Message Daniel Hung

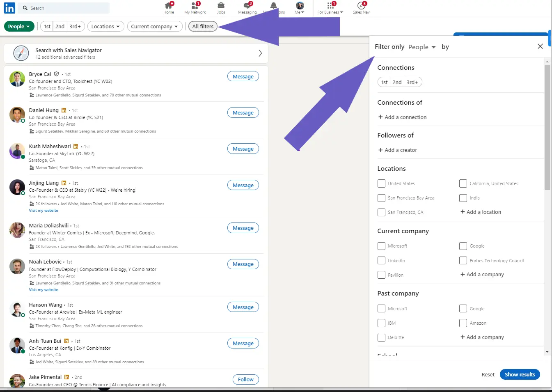click(243, 112)
